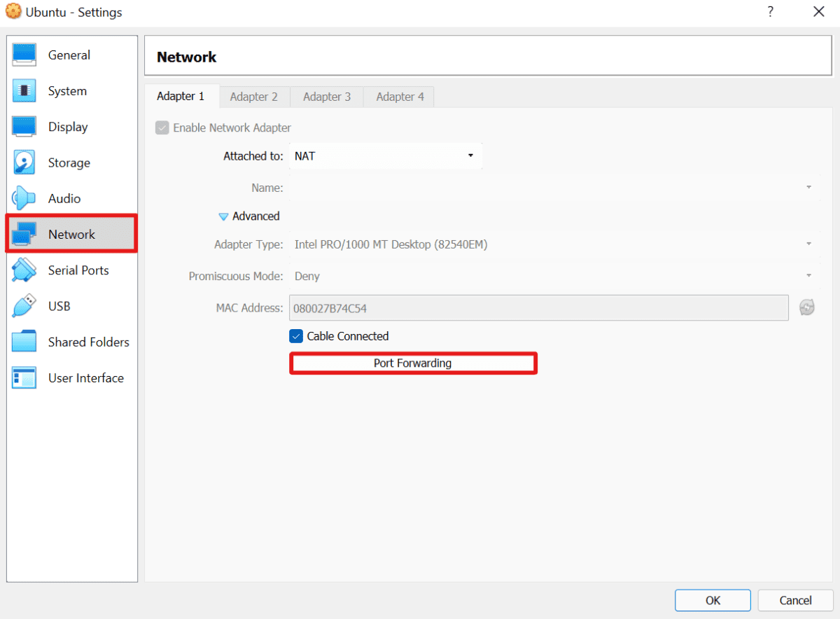
Task: Select the Audio settings icon
Action: coord(64,198)
